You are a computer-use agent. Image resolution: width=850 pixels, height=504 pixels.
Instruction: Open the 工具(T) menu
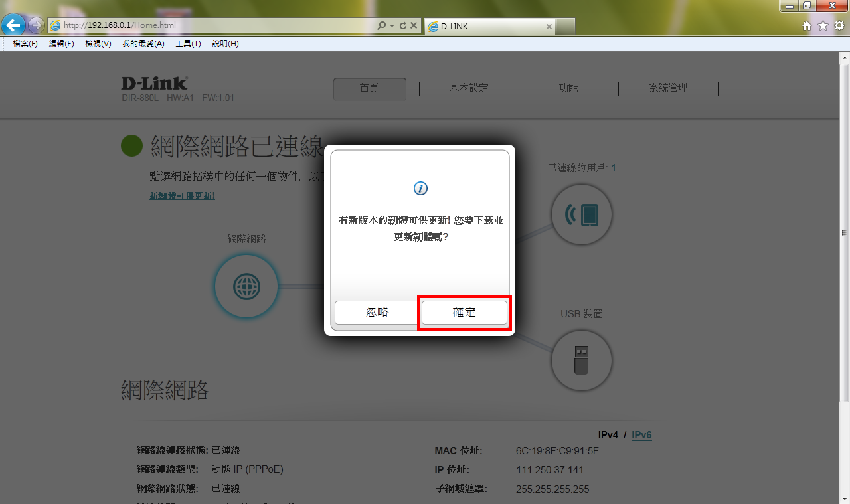(x=188, y=44)
